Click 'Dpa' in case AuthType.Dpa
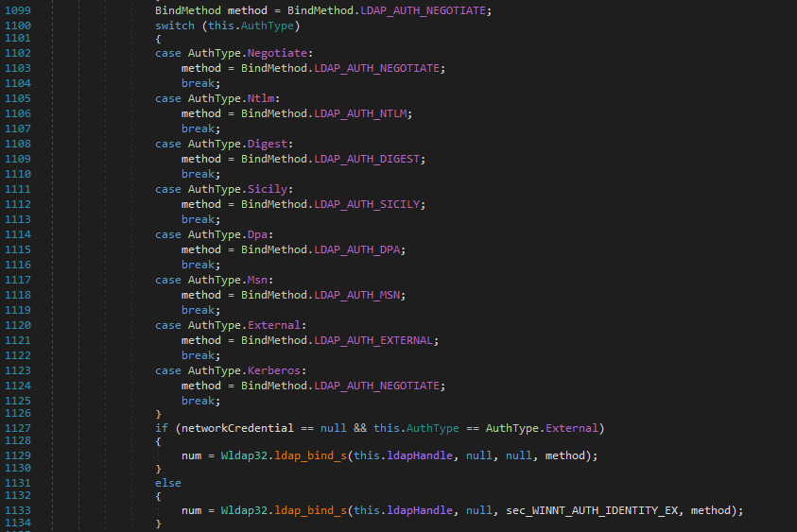 [257, 234]
